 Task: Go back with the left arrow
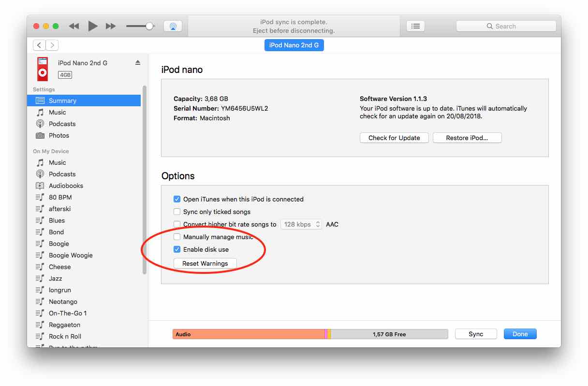39,45
